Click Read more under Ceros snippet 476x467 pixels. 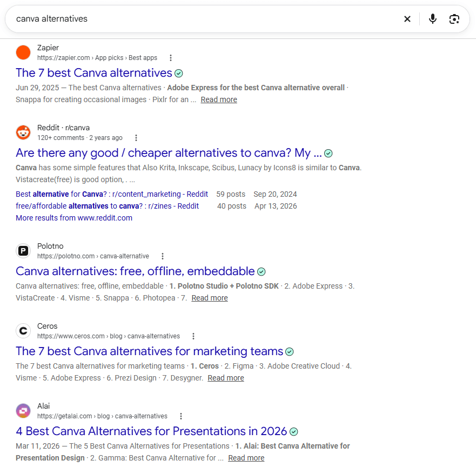pos(226,378)
